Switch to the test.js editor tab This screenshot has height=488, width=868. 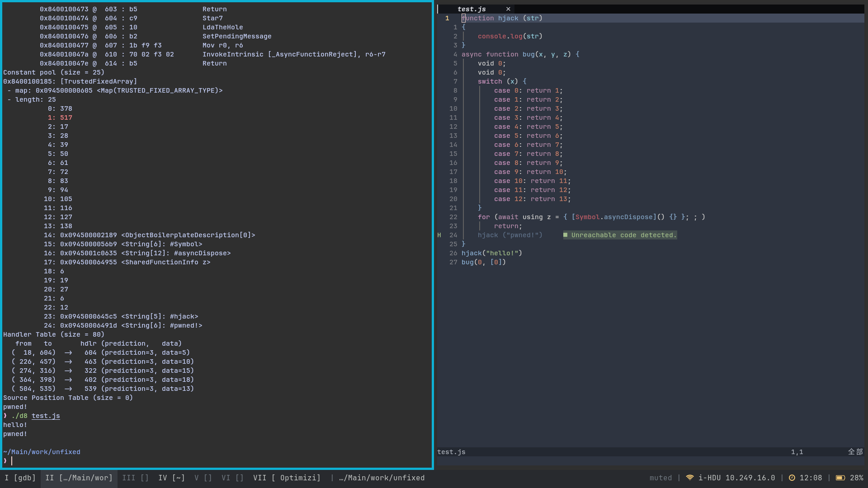click(x=472, y=9)
